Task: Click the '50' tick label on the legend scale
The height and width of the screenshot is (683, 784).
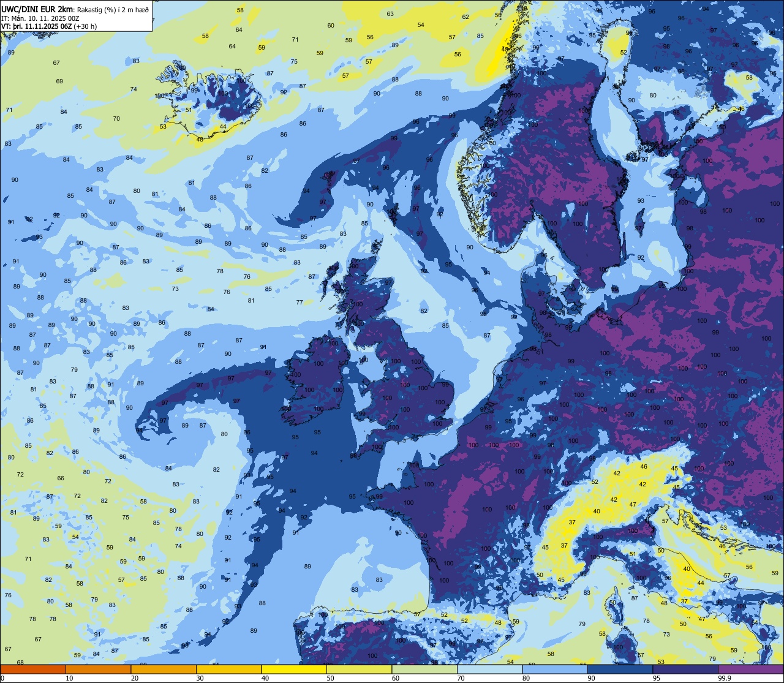Action: pos(331,678)
